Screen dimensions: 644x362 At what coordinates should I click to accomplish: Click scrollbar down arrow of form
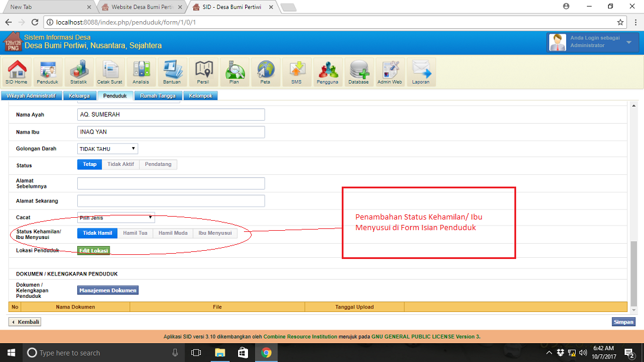tap(634, 310)
